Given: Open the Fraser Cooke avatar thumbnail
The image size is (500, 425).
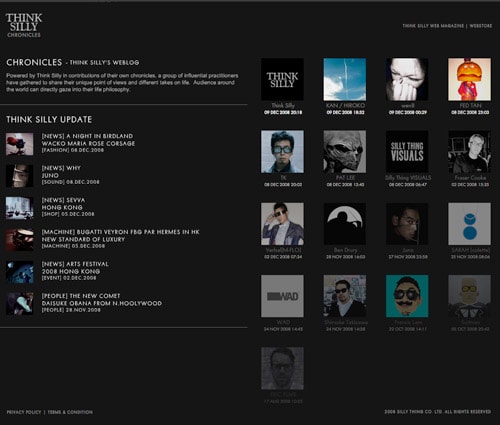Looking at the screenshot, I should 469,152.
